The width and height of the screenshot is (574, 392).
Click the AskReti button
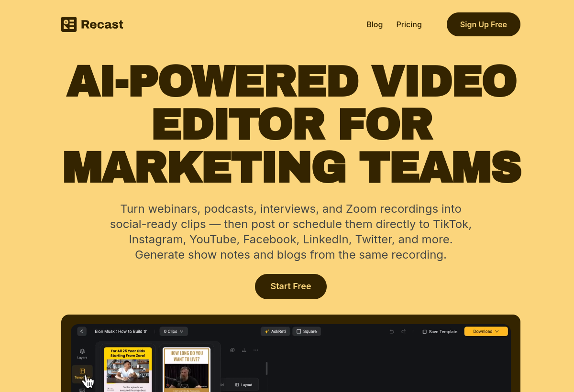(x=275, y=331)
